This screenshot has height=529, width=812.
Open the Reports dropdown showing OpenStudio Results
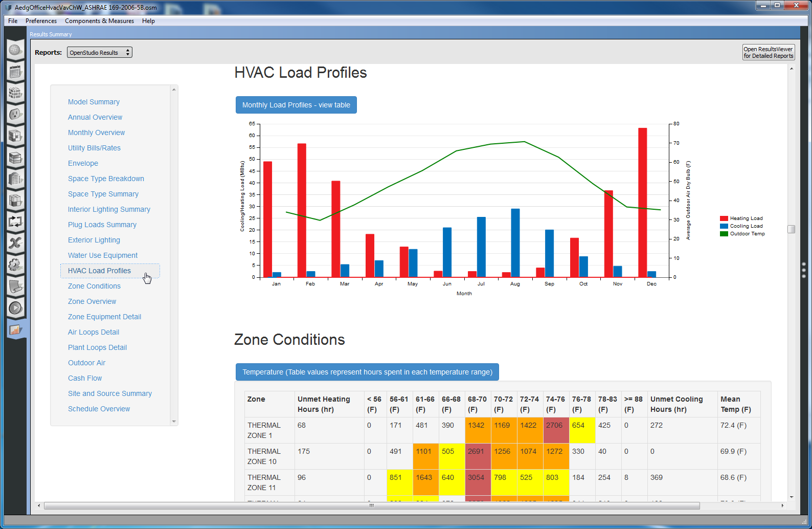(100, 53)
